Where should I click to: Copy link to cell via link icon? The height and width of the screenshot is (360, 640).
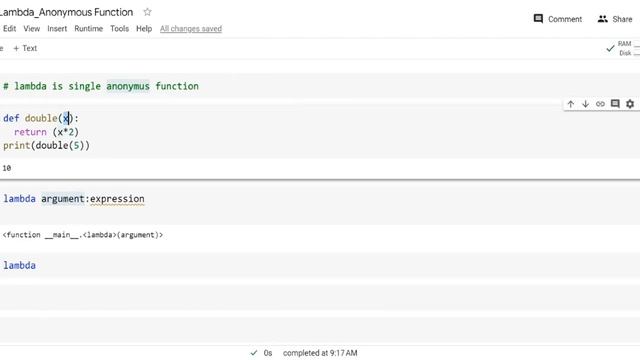pyautogui.click(x=600, y=104)
